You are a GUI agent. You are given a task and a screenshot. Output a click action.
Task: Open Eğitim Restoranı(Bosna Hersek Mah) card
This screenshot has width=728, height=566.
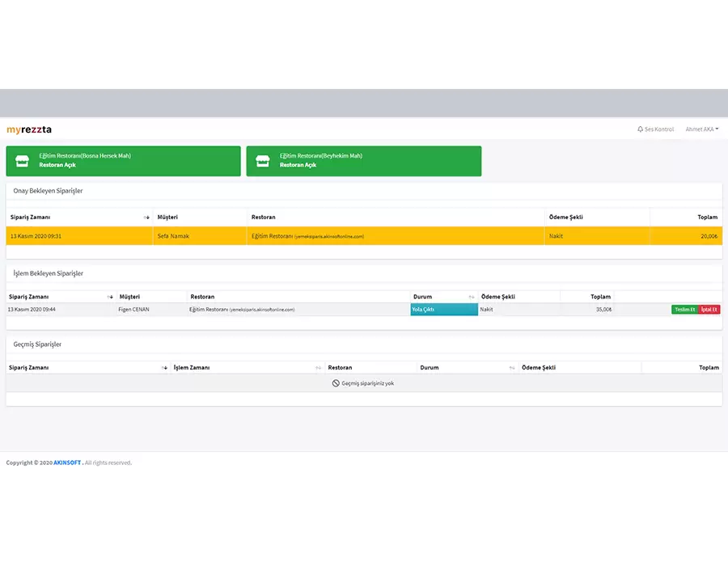click(x=124, y=161)
